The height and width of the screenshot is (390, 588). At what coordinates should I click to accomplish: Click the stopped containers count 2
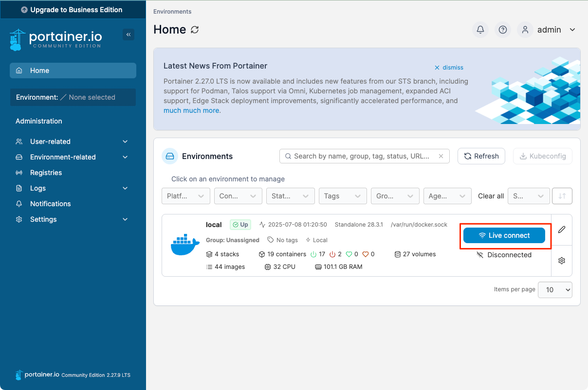tap(335, 254)
